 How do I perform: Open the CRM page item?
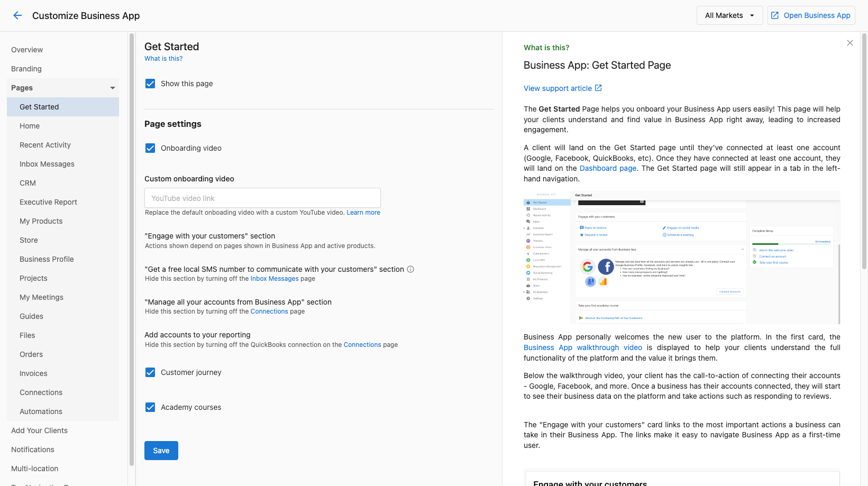point(63,183)
